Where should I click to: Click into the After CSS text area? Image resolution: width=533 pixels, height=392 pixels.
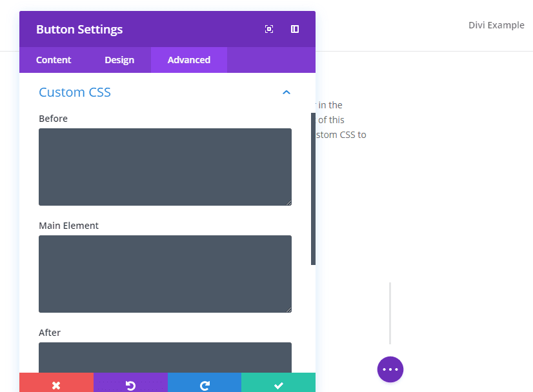(x=165, y=357)
